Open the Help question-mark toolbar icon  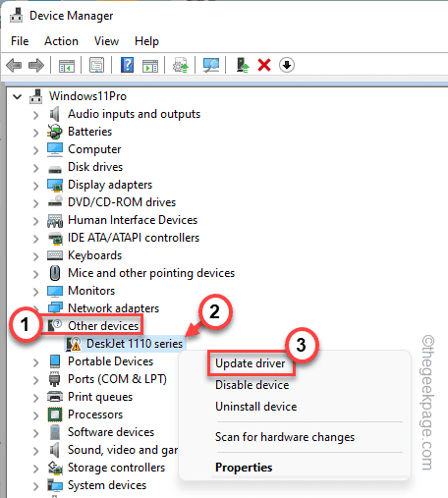(127, 65)
